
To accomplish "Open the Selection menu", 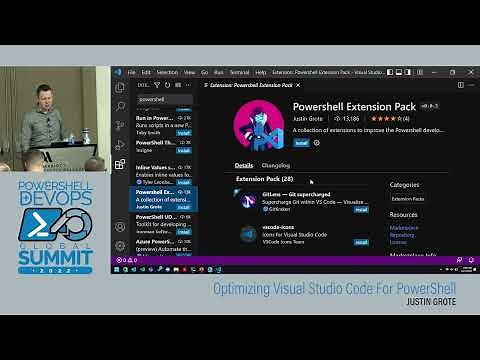I will [167, 72].
